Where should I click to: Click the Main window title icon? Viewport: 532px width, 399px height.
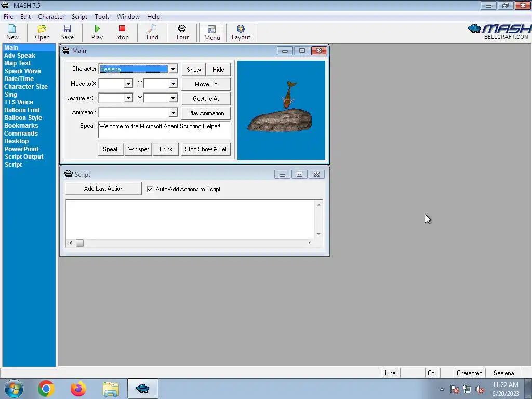coord(66,50)
